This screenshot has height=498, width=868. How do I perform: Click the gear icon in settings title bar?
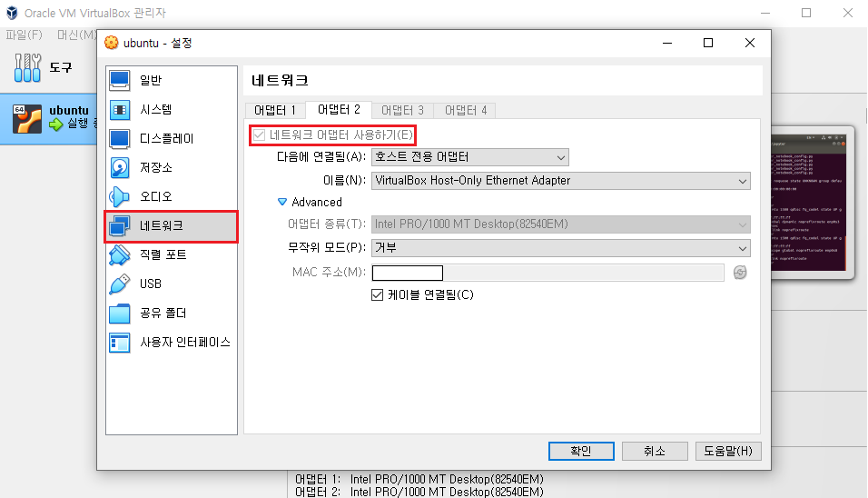coord(112,43)
